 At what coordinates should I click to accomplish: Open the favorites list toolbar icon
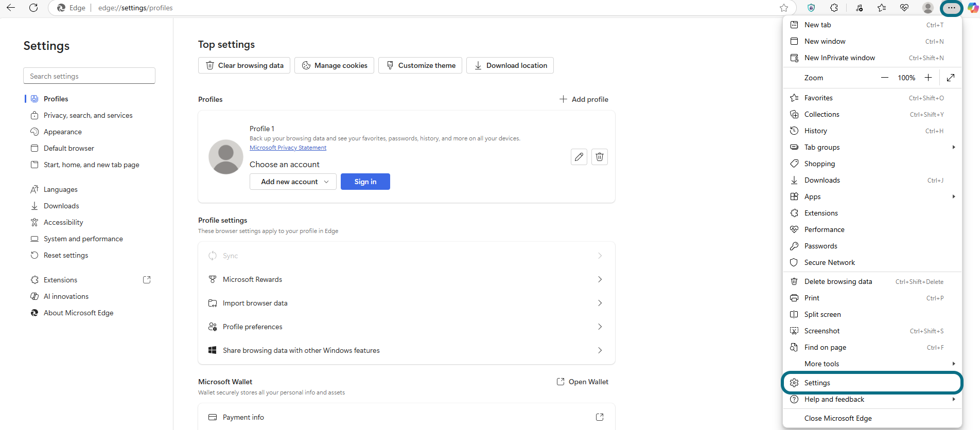(882, 8)
